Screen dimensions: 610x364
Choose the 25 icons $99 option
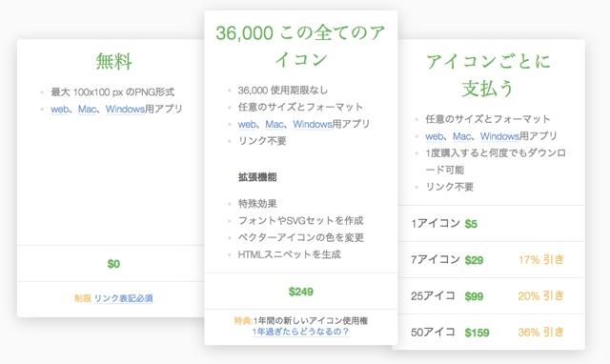coord(492,296)
